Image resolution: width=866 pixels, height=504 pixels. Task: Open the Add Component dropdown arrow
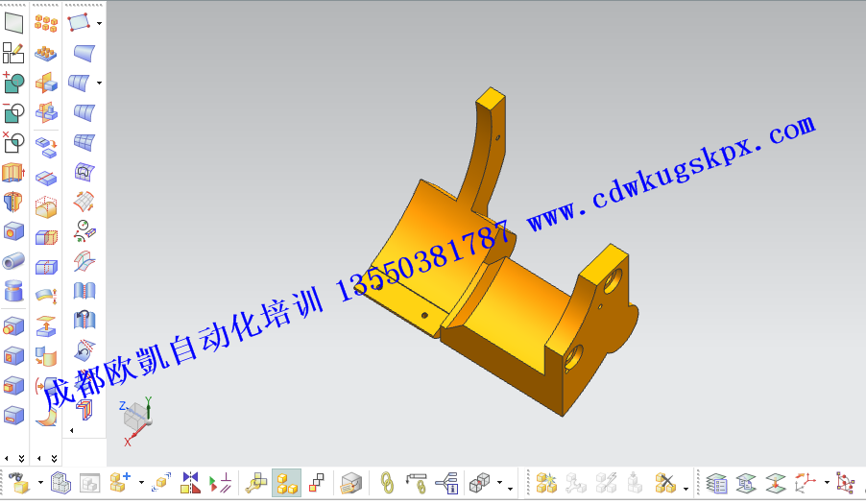pyautogui.click(x=141, y=483)
